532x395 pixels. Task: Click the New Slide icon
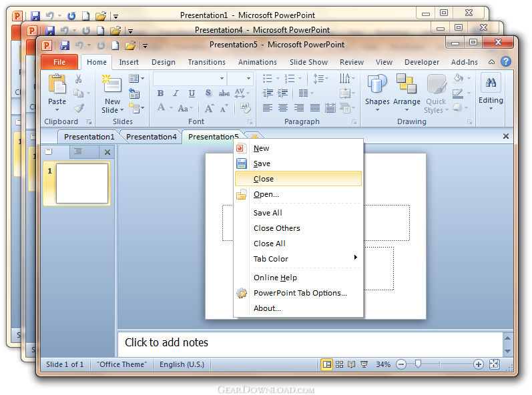112,83
